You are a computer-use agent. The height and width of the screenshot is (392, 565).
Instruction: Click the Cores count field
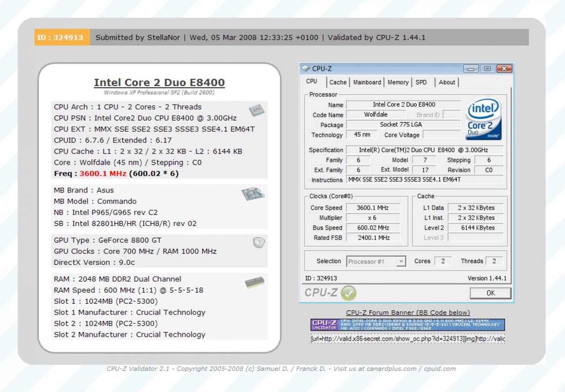443,261
